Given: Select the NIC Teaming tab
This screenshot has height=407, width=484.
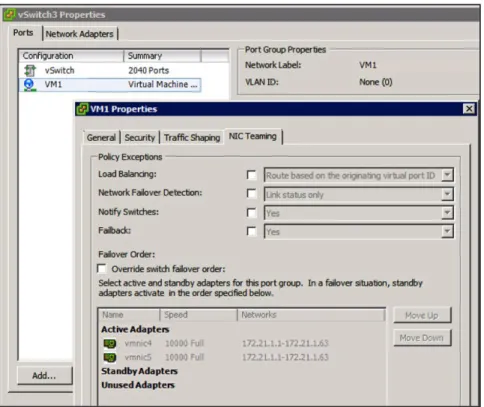Looking at the screenshot, I should click(x=253, y=136).
